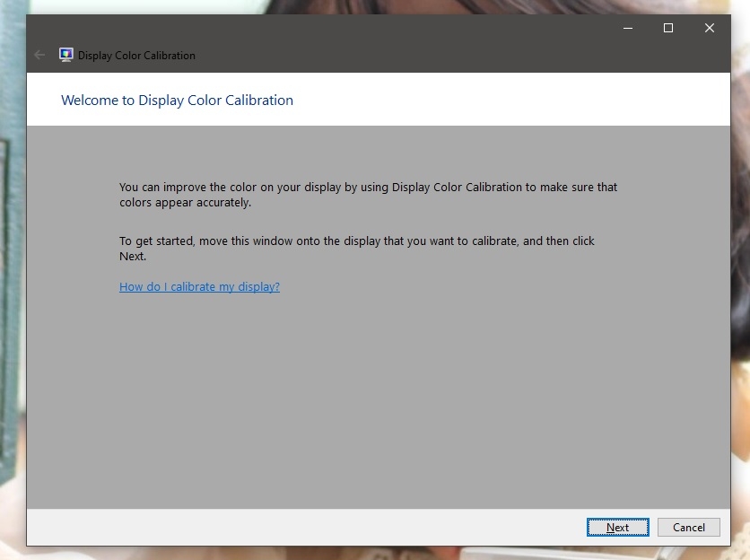Open 'How do I calibrate my display?' link
The width and height of the screenshot is (750, 560).
(x=199, y=286)
